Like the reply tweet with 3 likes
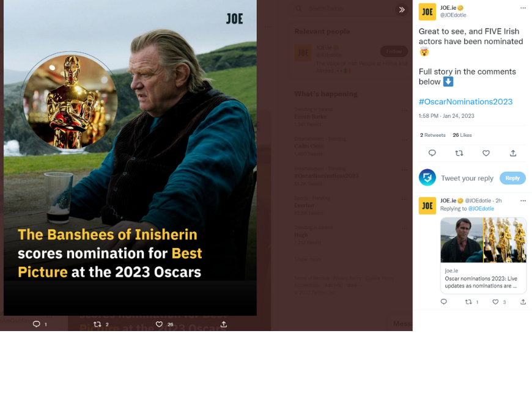Viewport: 532px width, 405px height. click(x=495, y=302)
